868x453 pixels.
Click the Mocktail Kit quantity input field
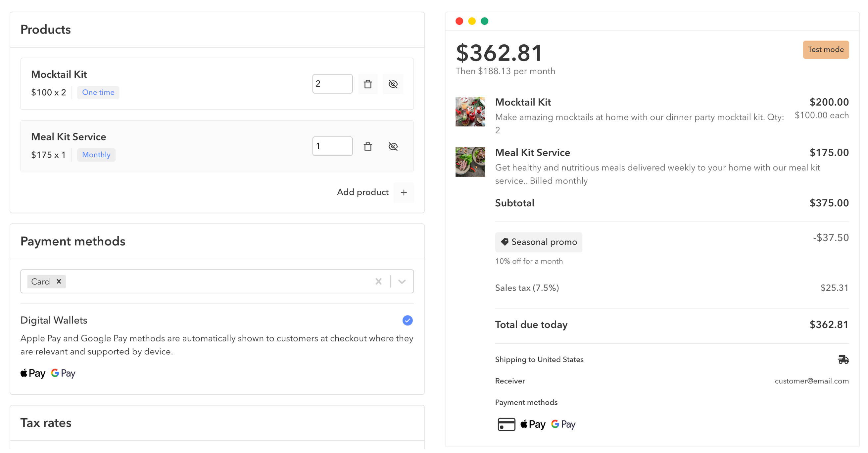[332, 84]
